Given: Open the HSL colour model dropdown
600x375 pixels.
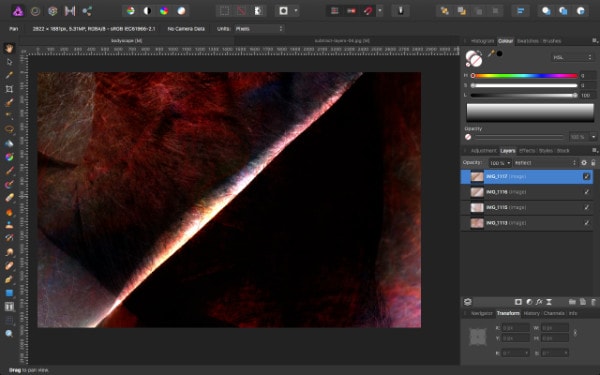Looking at the screenshot, I should (x=572, y=57).
